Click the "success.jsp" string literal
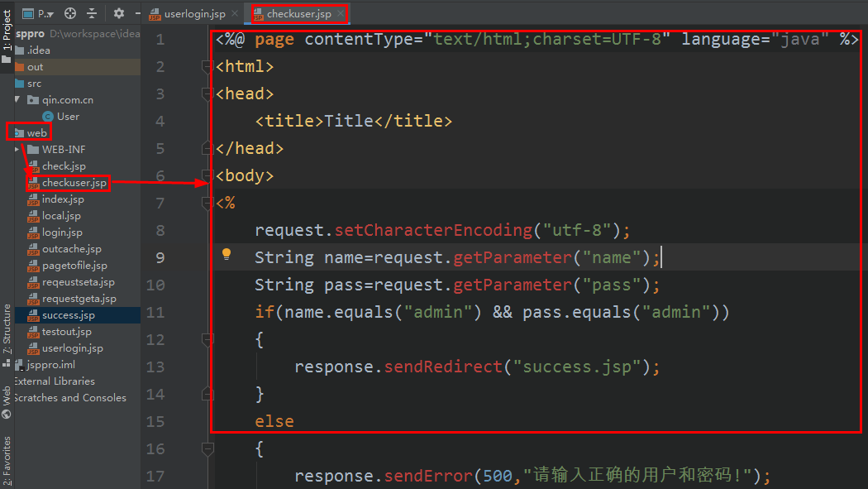 577,367
